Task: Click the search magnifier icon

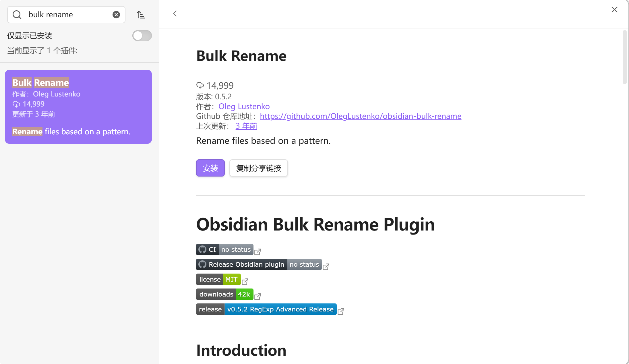Action: [x=17, y=15]
